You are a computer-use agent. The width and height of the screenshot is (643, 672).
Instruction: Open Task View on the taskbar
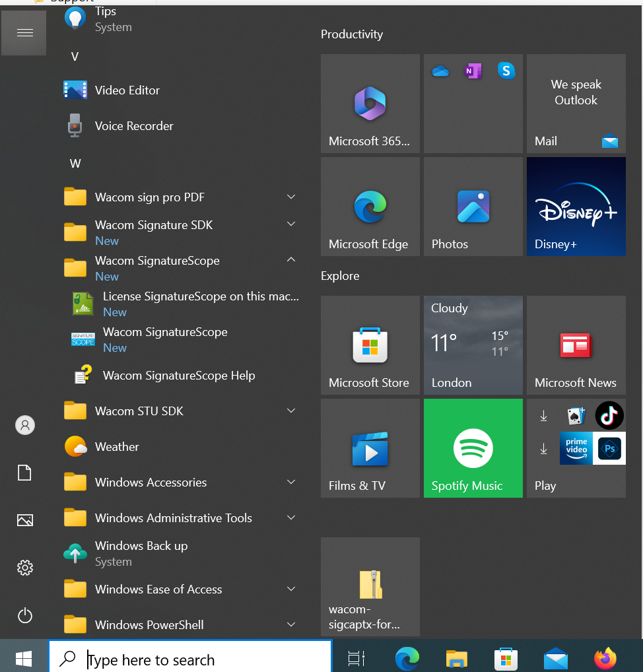[356, 657]
